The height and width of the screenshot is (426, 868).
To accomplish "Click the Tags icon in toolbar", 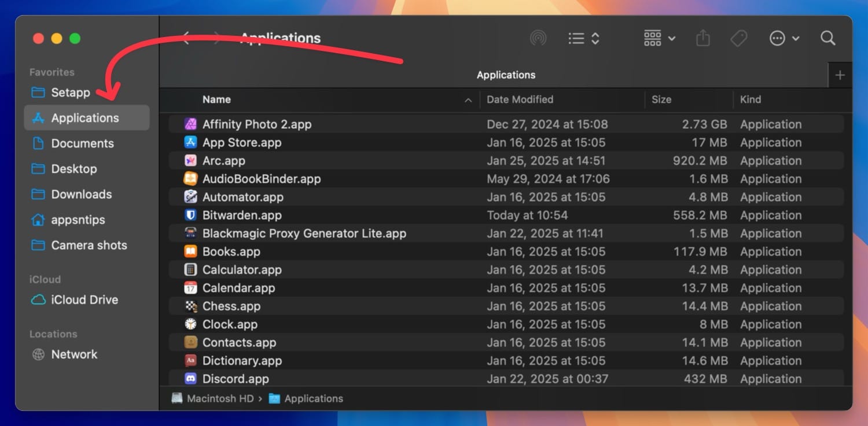I will [x=738, y=39].
